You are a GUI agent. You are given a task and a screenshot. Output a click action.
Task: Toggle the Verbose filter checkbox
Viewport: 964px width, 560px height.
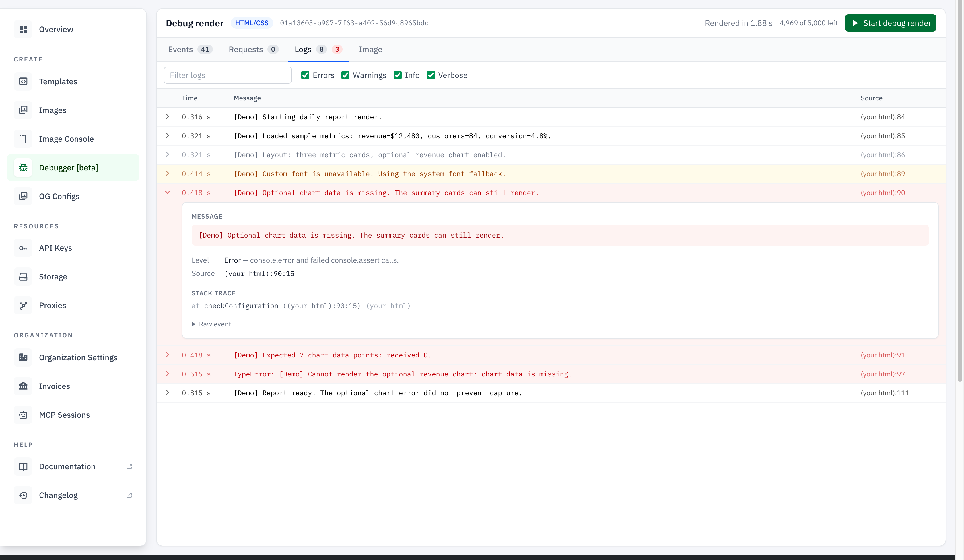[431, 75]
